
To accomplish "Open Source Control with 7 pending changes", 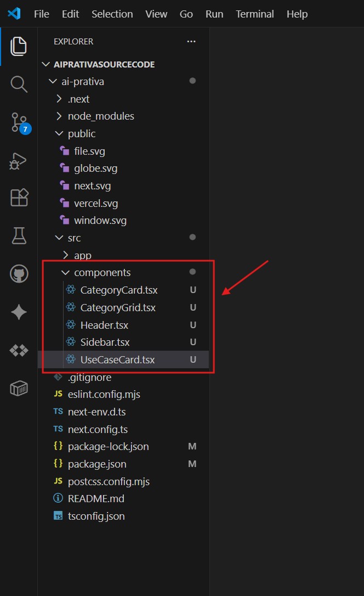I will [x=19, y=122].
